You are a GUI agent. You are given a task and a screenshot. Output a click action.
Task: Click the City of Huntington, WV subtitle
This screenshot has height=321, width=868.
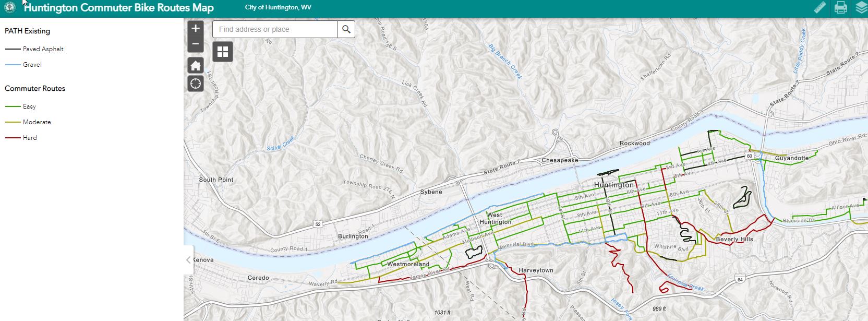tap(278, 7)
